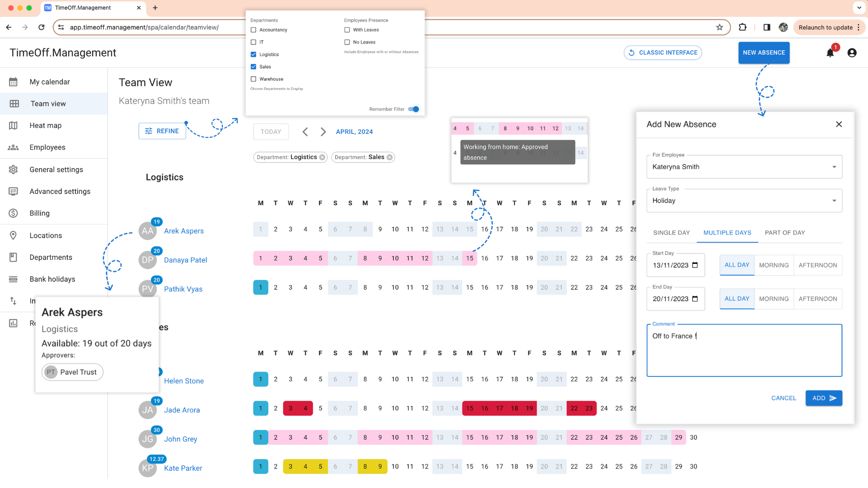
Task: Select Employees in sidebar menu
Action: click(x=47, y=147)
